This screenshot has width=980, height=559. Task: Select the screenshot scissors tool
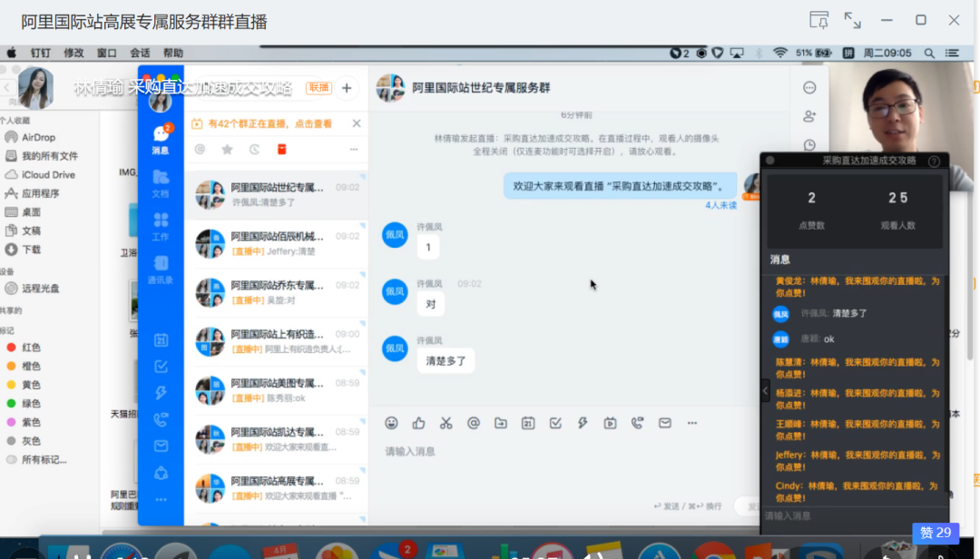click(446, 423)
